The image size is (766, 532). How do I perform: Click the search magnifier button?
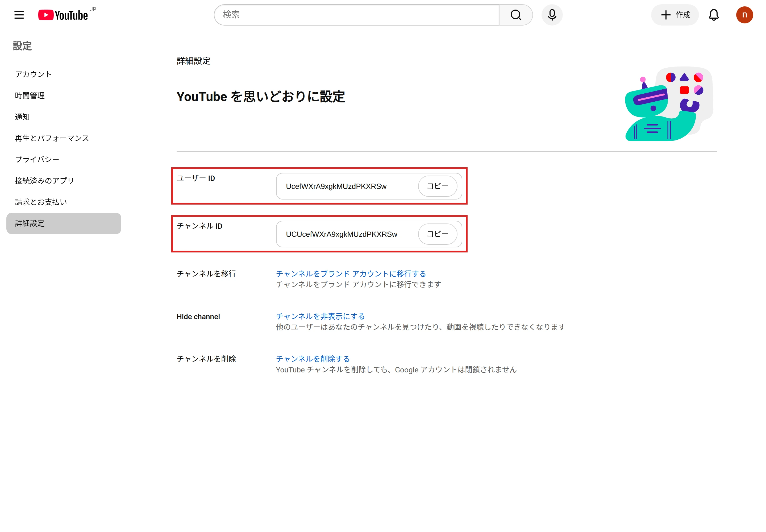[x=515, y=15]
